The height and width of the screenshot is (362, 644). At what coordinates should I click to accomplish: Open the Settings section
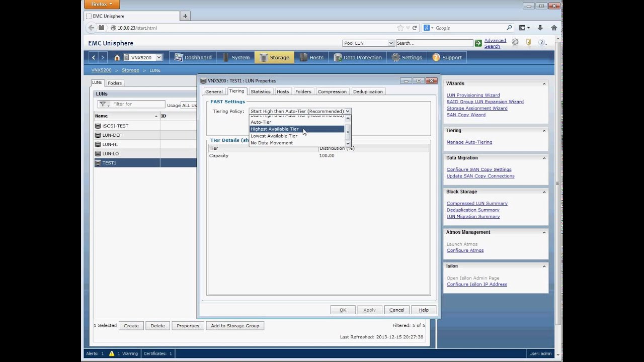tap(407, 57)
